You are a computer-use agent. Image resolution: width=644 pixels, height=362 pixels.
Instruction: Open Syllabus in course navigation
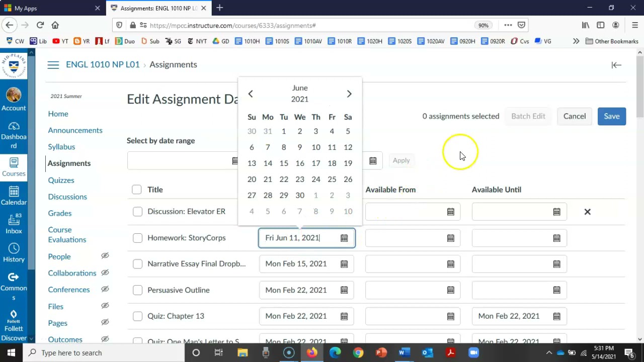pyautogui.click(x=61, y=147)
